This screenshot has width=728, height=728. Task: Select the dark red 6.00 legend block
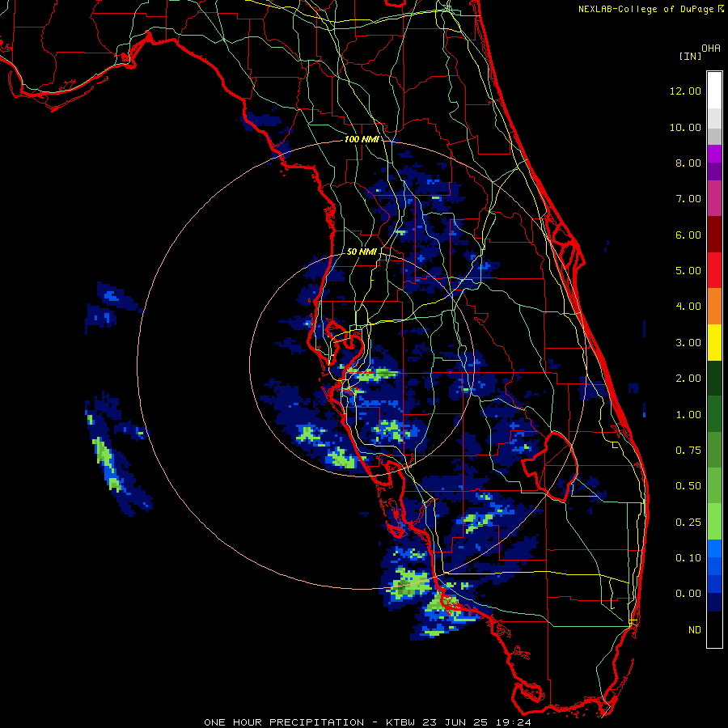(714, 235)
